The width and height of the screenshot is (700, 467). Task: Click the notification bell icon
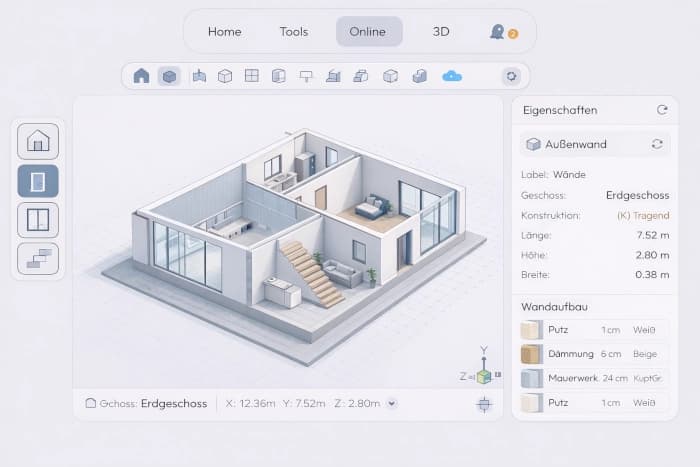(498, 31)
